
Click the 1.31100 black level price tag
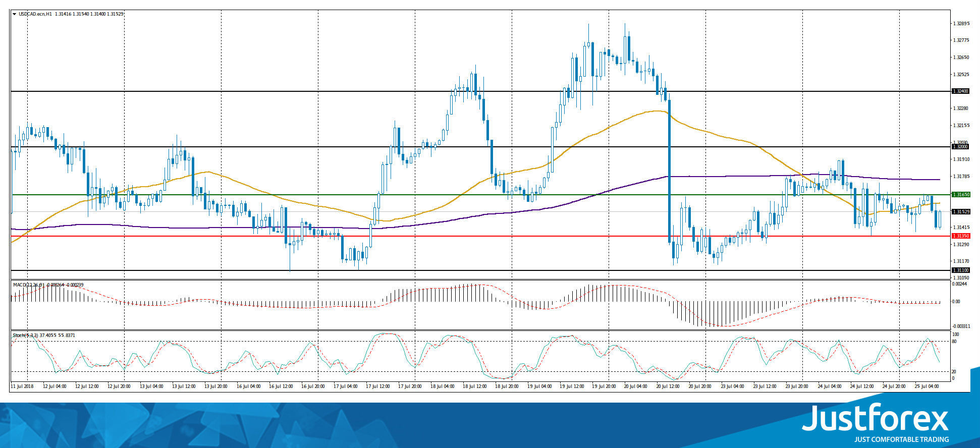pos(960,270)
